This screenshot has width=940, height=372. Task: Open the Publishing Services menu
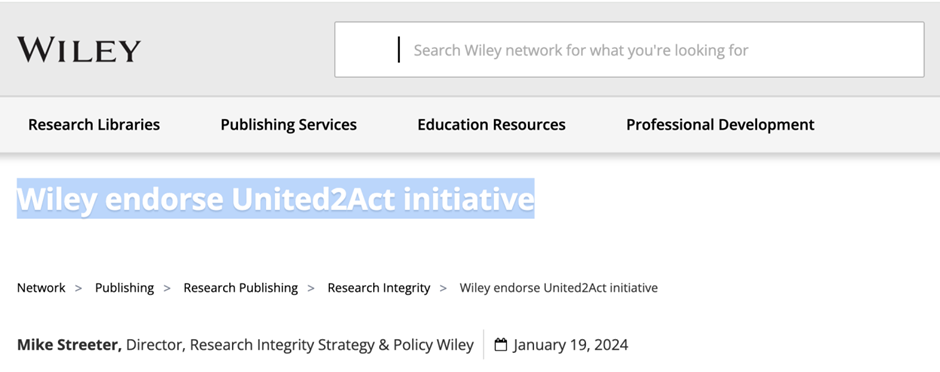click(288, 125)
